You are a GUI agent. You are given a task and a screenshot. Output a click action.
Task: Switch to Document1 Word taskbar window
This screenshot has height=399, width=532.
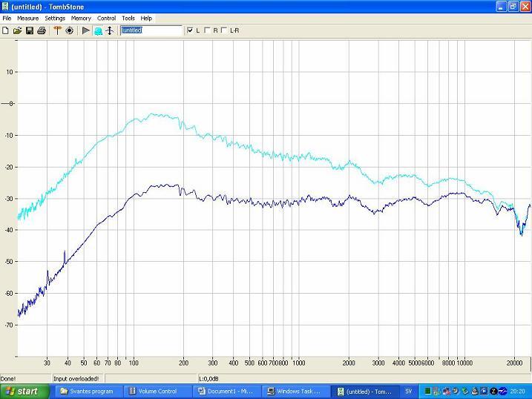[x=227, y=392]
